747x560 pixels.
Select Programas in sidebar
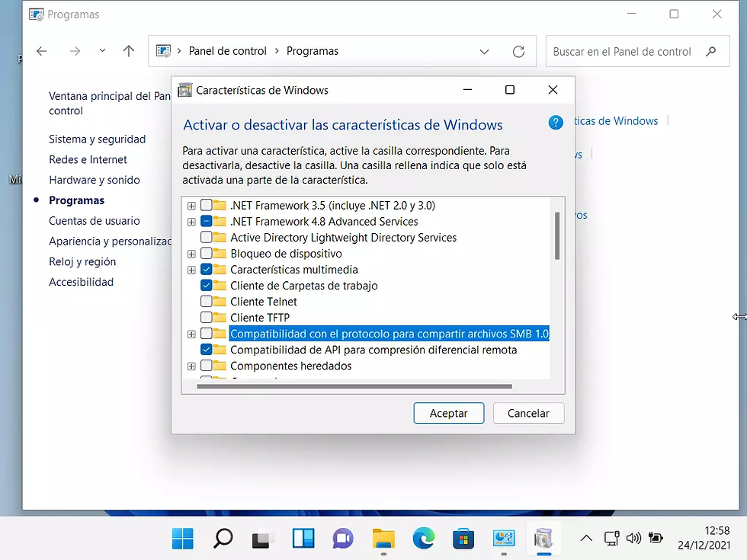[x=77, y=200]
